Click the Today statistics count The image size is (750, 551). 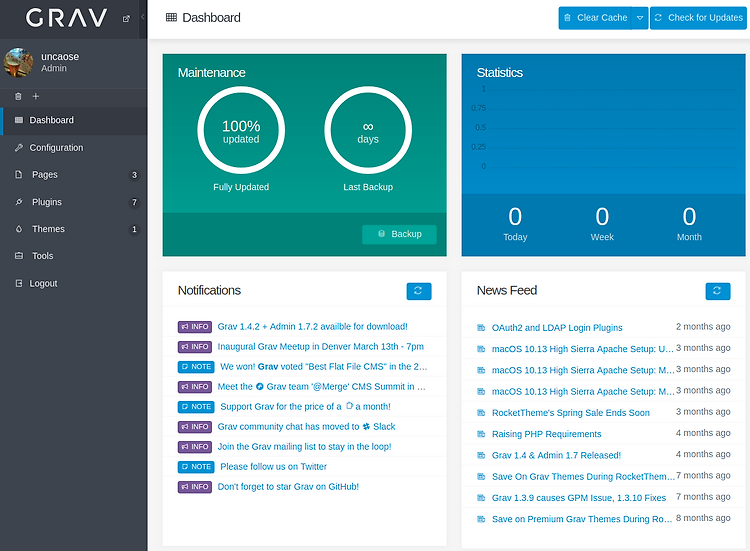coord(515,217)
